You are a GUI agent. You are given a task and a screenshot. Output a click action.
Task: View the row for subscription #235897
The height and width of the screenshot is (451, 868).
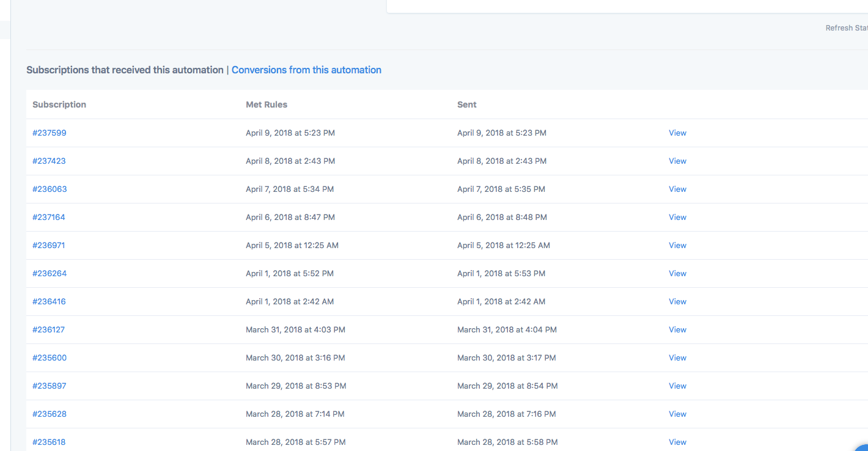point(677,386)
